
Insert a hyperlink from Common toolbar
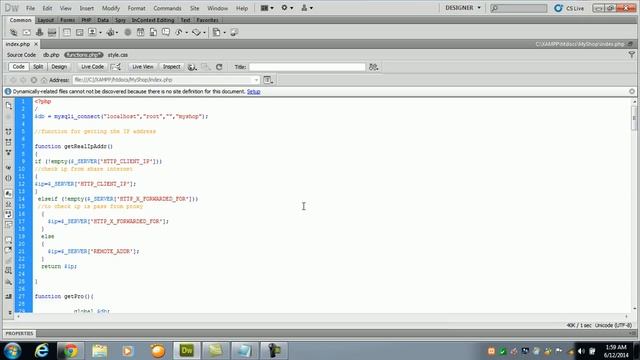[13, 33]
